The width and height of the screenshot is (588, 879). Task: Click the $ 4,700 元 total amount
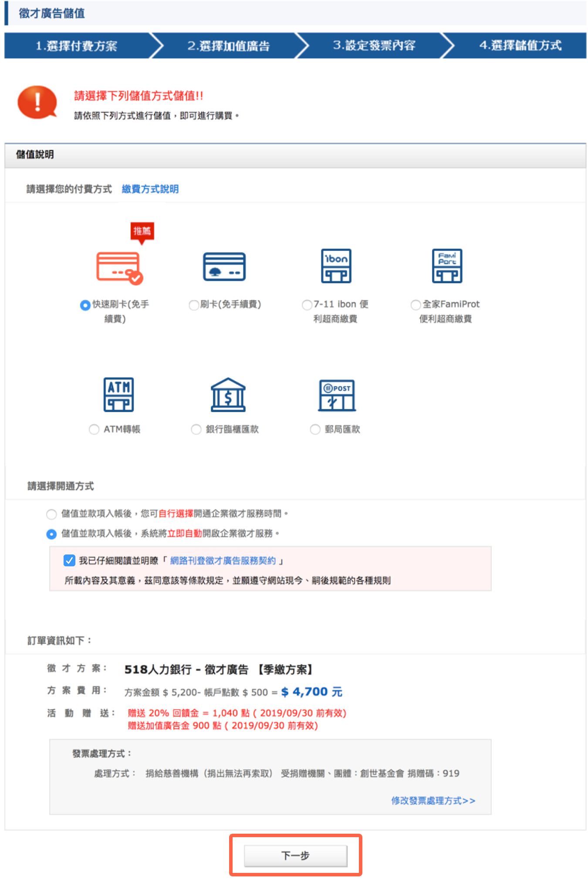tap(312, 692)
